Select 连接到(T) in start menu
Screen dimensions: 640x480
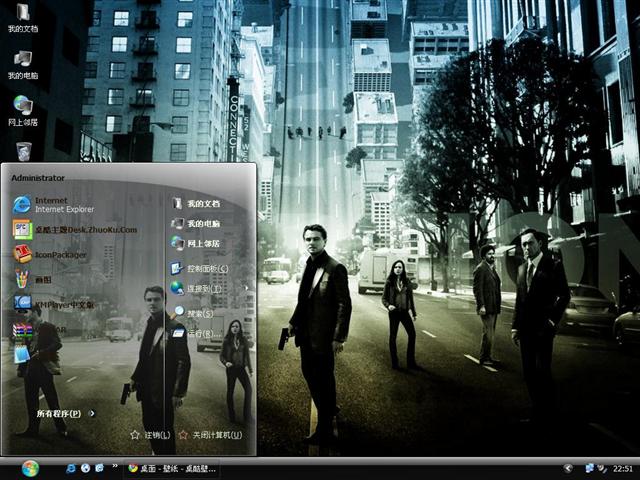(196, 289)
